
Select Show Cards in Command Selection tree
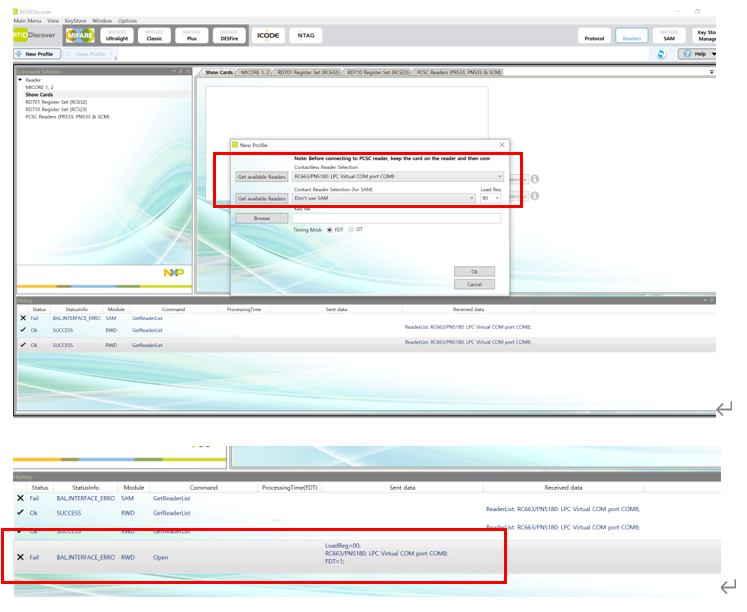(39, 95)
